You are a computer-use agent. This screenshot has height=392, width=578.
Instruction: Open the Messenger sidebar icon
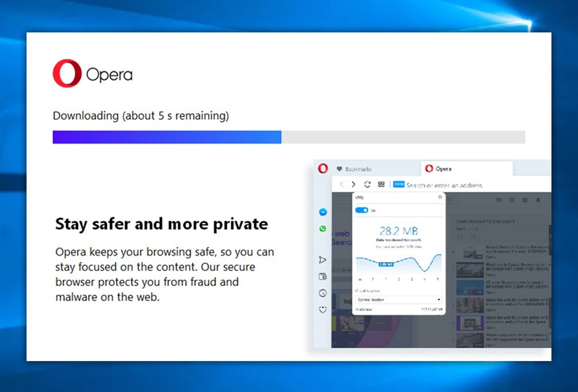point(322,212)
